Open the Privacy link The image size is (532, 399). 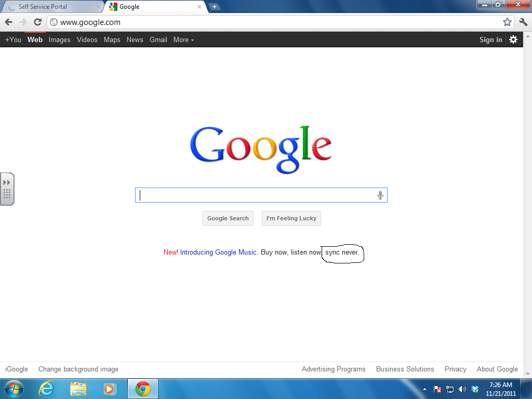click(x=455, y=369)
